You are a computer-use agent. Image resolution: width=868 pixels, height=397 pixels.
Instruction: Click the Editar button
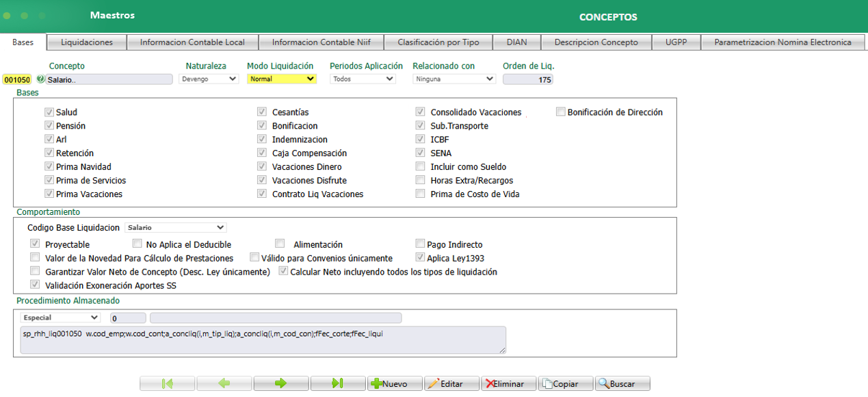click(x=451, y=383)
